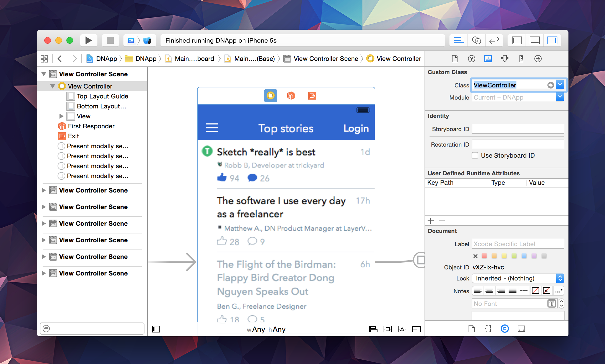Viewport: 605px width, 364px height.
Task: Show the Media library
Action: coord(521,329)
